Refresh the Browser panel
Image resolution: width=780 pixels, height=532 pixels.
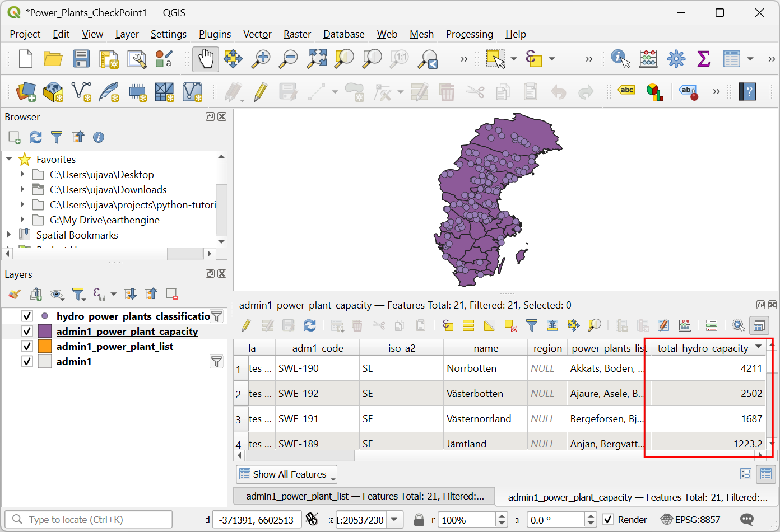[x=36, y=137]
